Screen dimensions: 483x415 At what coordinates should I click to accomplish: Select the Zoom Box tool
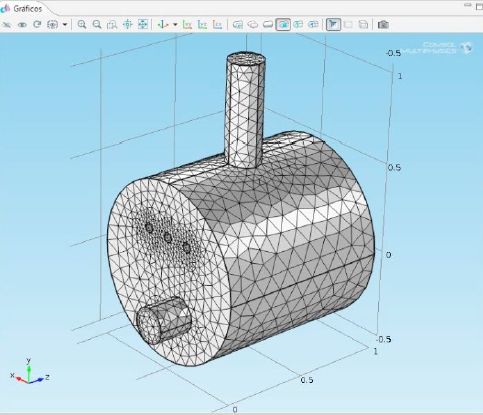coord(112,25)
